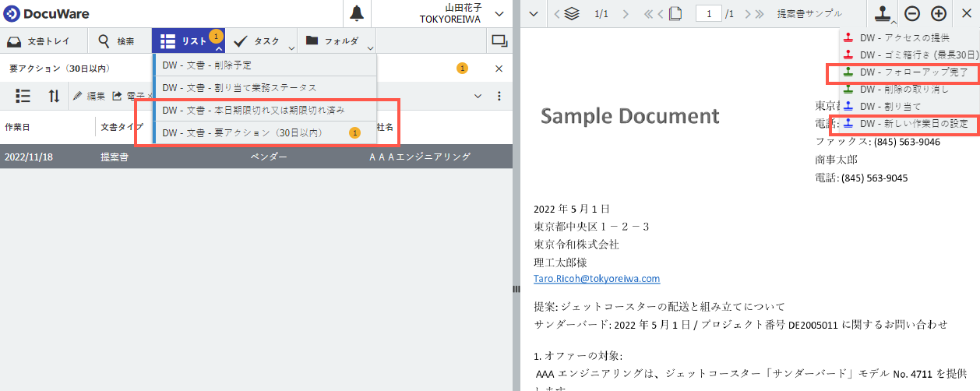
Task: Select the 2022/11/18 提案書 row
Action: pyautogui.click(x=256, y=157)
